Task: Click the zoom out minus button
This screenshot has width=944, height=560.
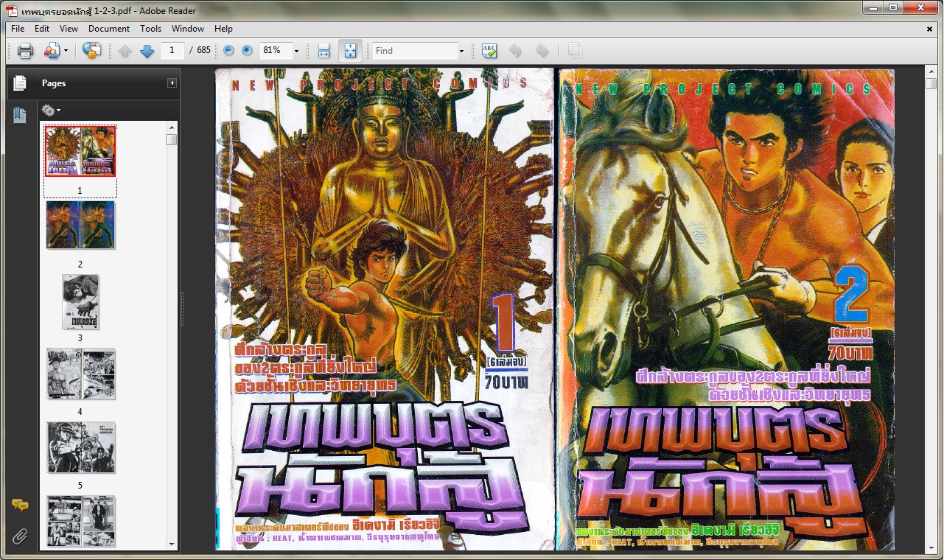Action: (x=228, y=51)
